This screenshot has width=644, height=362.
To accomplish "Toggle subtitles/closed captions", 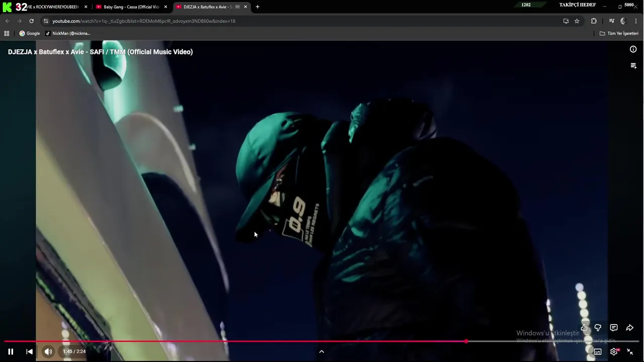I will click(598, 351).
